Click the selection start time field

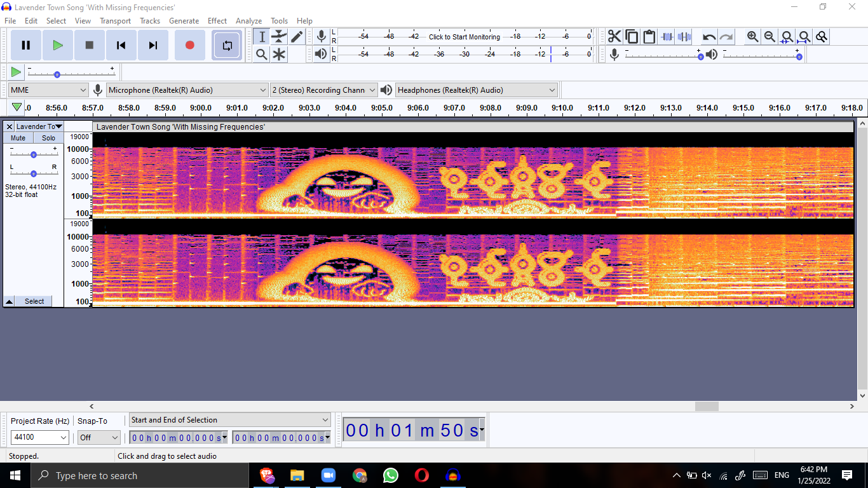(x=179, y=437)
